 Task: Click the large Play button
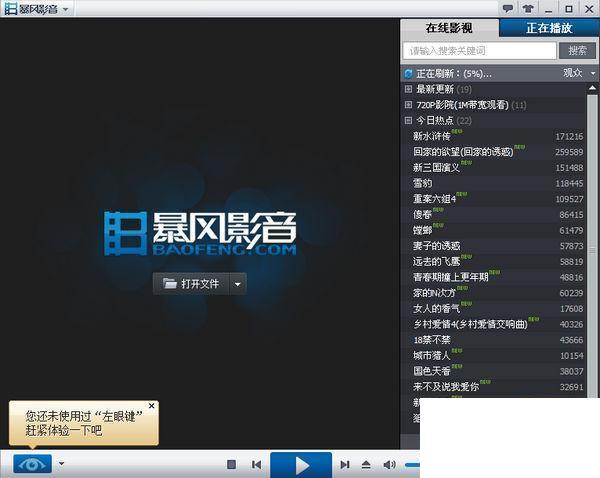click(x=301, y=465)
